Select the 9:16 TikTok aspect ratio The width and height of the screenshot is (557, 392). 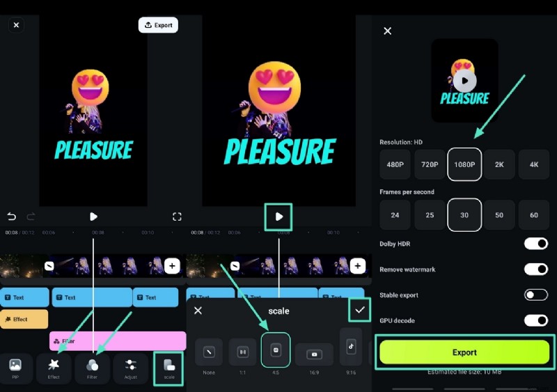(351, 347)
